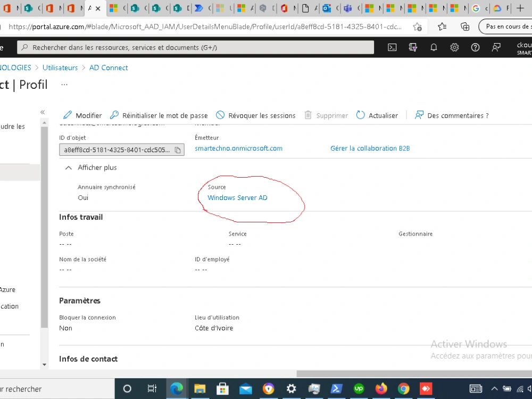This screenshot has width=532, height=399.
Task: Collapse the side menu with double chevron
Action: [x=43, y=112]
